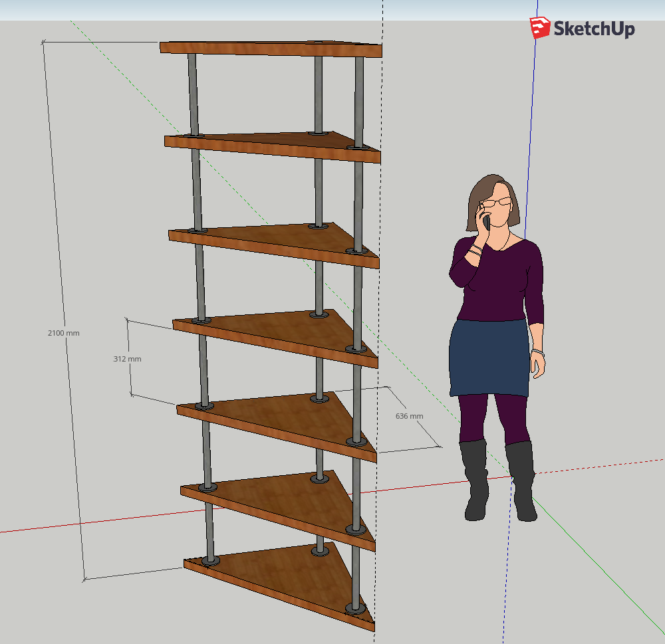Select the bottom wooden shelf board
665x644 pixels.
[279, 578]
